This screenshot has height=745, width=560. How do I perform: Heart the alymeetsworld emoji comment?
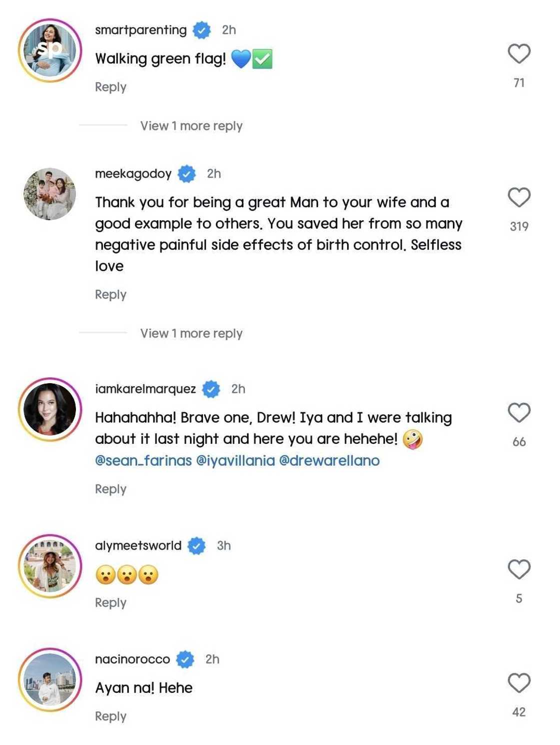click(x=518, y=569)
